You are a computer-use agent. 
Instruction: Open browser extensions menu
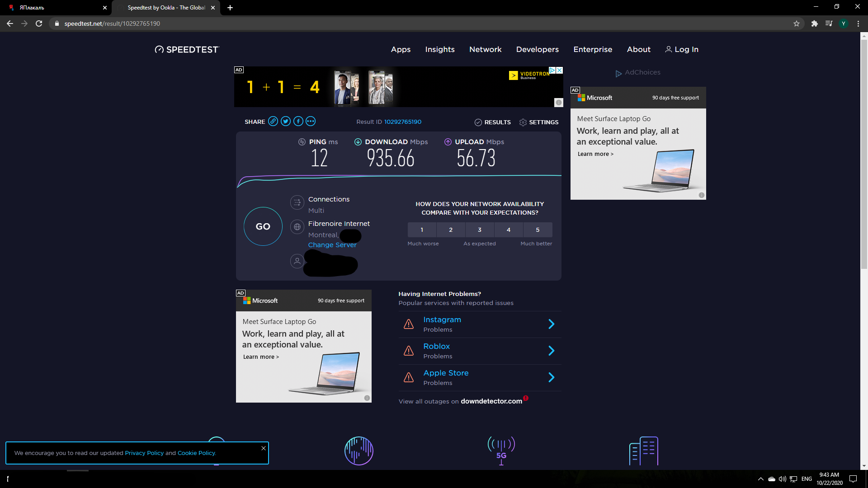[815, 23]
